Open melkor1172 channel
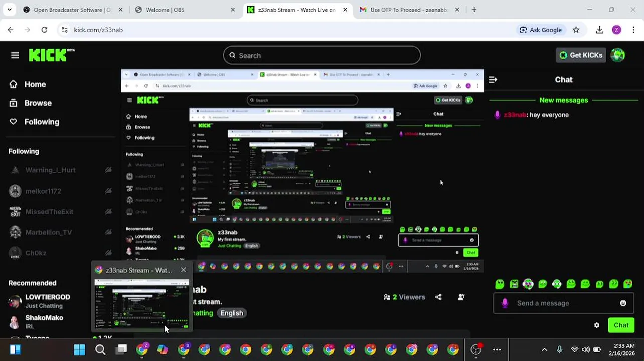644x361 pixels. (43, 191)
